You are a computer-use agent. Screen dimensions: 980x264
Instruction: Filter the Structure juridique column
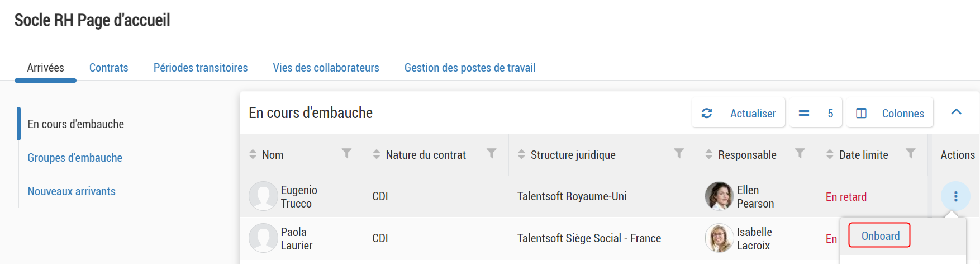(679, 153)
